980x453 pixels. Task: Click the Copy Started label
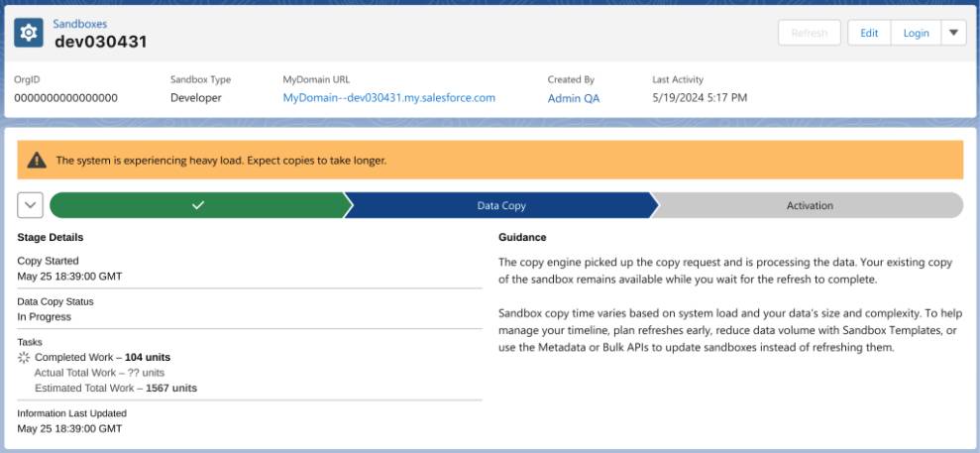point(49,261)
